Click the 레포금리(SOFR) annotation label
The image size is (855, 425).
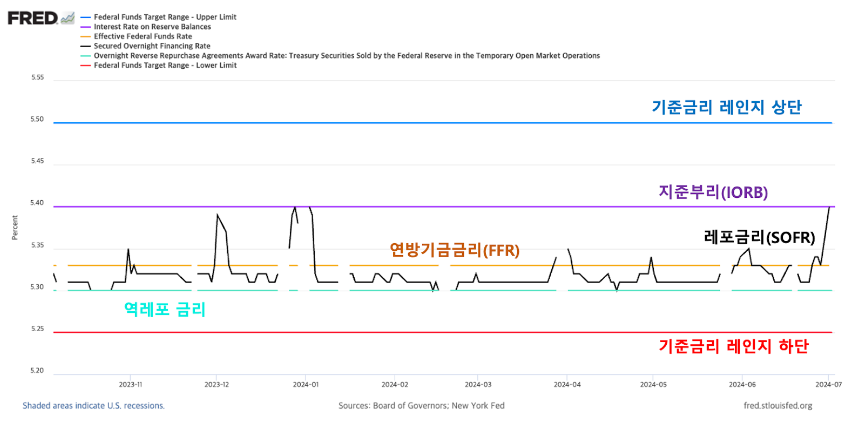tap(760, 237)
